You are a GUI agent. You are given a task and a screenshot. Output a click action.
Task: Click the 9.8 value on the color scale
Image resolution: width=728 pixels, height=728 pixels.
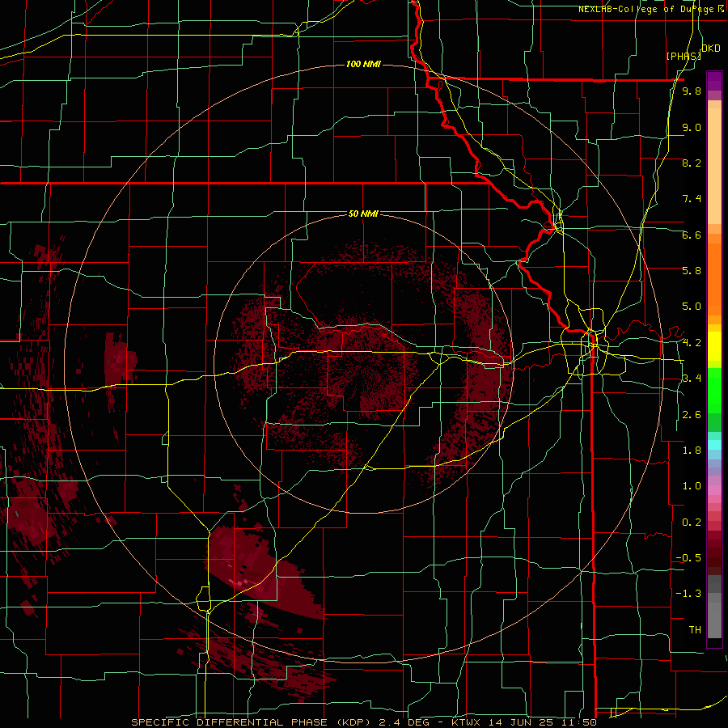(692, 91)
